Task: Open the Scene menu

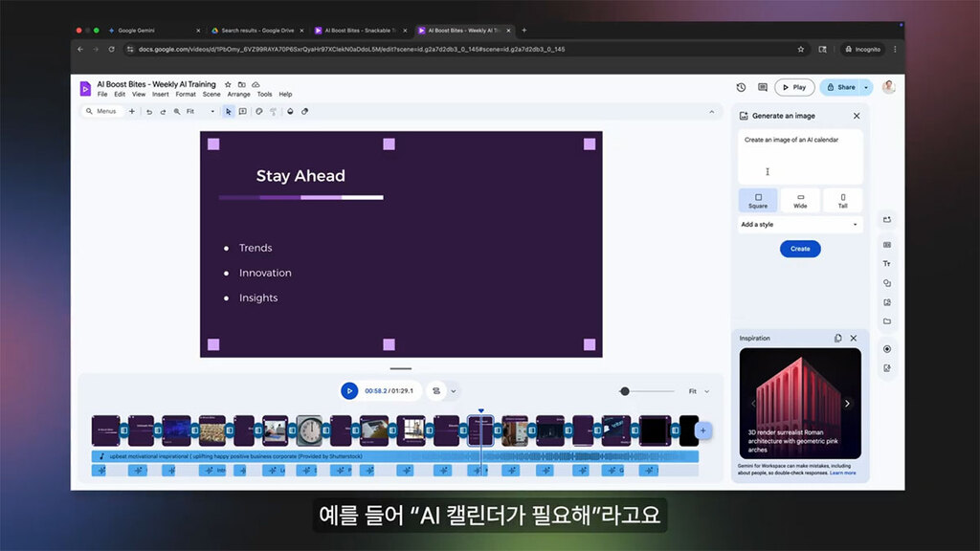Action: tap(212, 95)
